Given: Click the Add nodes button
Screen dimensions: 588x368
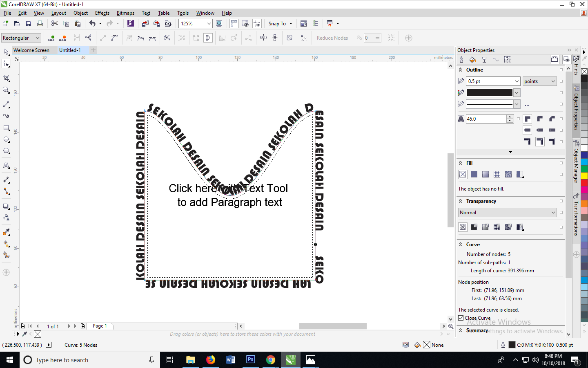Looking at the screenshot, I should click(51, 38).
